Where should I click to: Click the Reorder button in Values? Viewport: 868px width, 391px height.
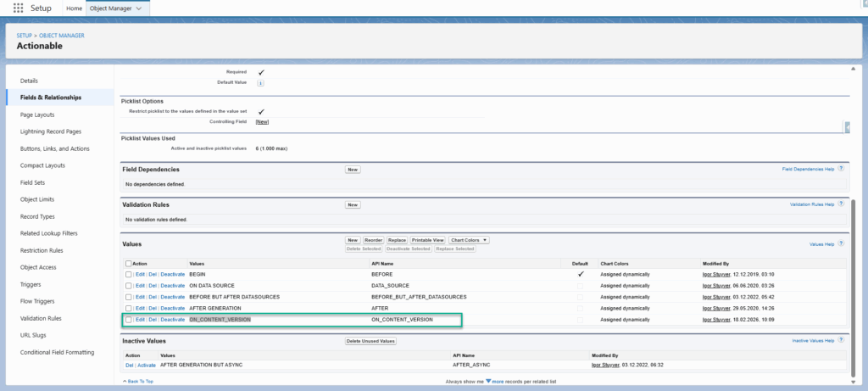[x=373, y=240]
